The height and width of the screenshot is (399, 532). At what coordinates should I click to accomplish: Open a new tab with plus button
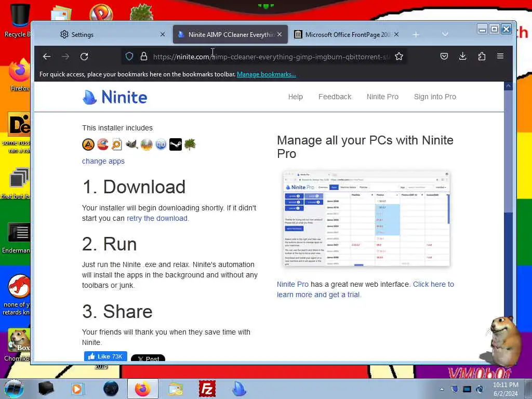[416, 35]
